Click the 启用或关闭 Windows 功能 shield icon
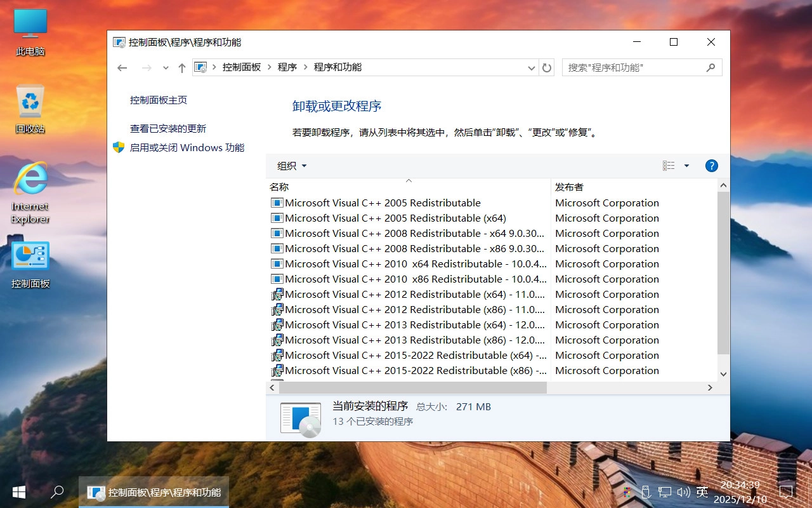This screenshot has width=812, height=508. tap(119, 147)
